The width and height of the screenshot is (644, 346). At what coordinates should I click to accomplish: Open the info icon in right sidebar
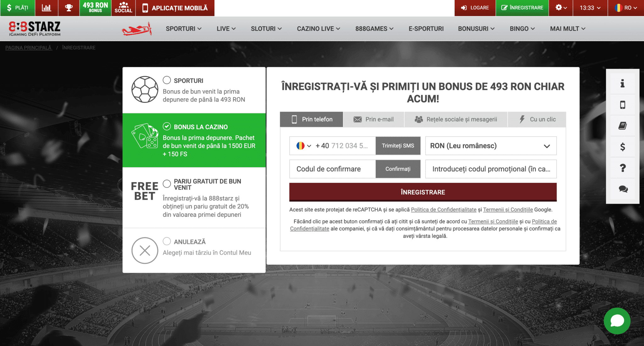click(x=622, y=84)
